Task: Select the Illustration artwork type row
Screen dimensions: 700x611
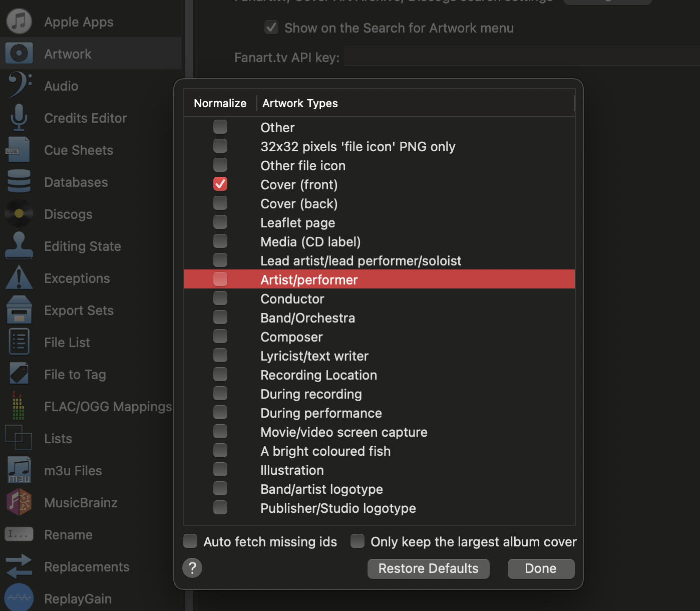Action: coord(292,470)
